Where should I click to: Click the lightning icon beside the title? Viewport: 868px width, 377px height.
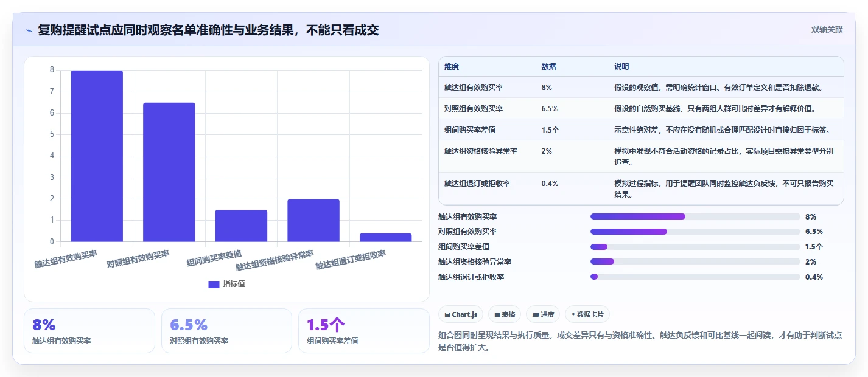pyautogui.click(x=29, y=30)
